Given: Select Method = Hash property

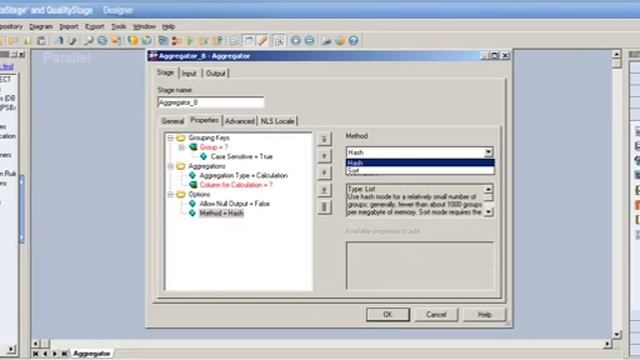Looking at the screenshot, I should [x=221, y=213].
